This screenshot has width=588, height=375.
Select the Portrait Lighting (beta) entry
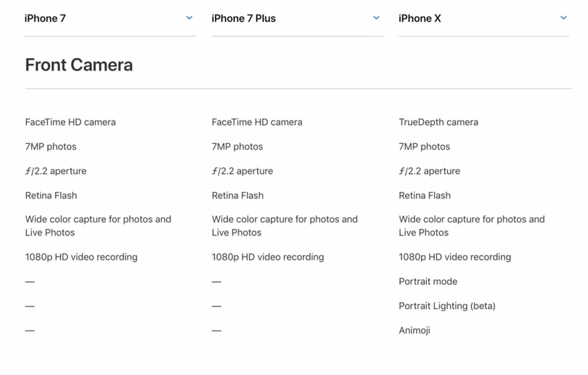(446, 306)
